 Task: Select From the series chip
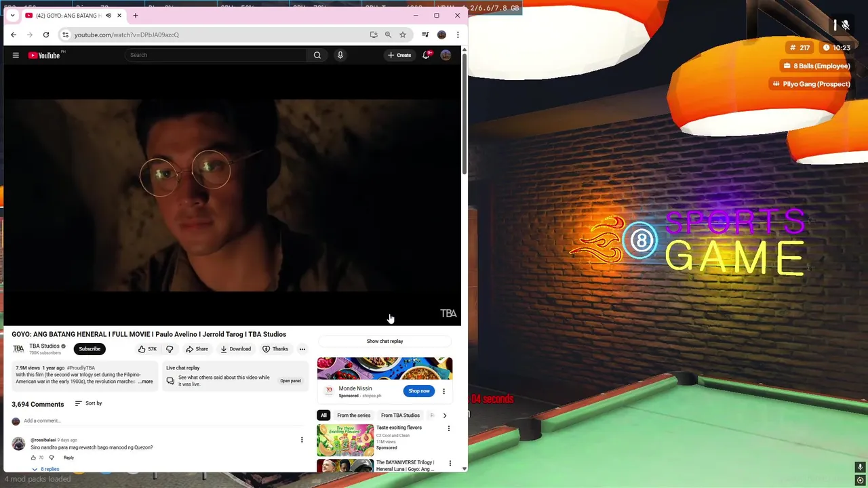point(354,415)
